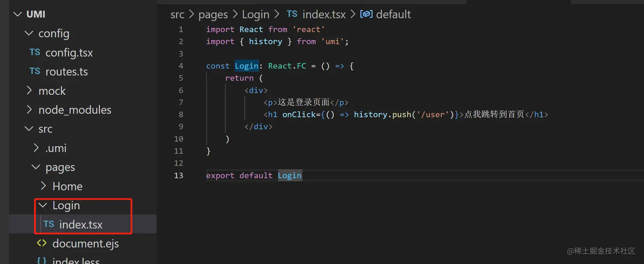
Task: Click the TS icon beside routes.ts
Action: click(34, 72)
